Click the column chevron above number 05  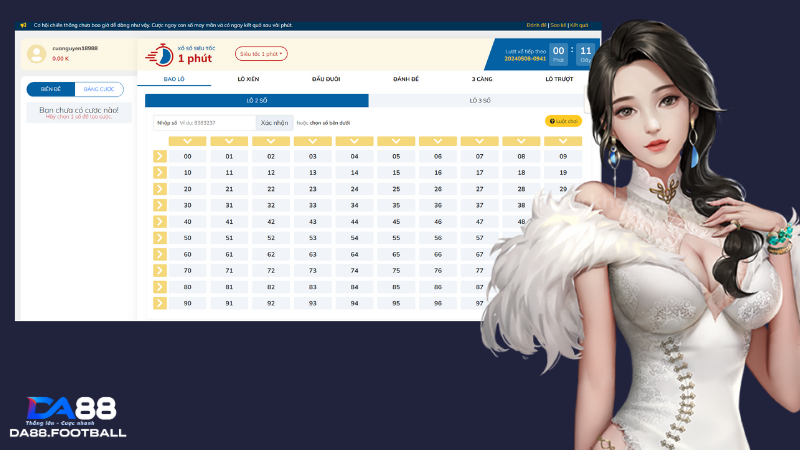[x=396, y=141]
